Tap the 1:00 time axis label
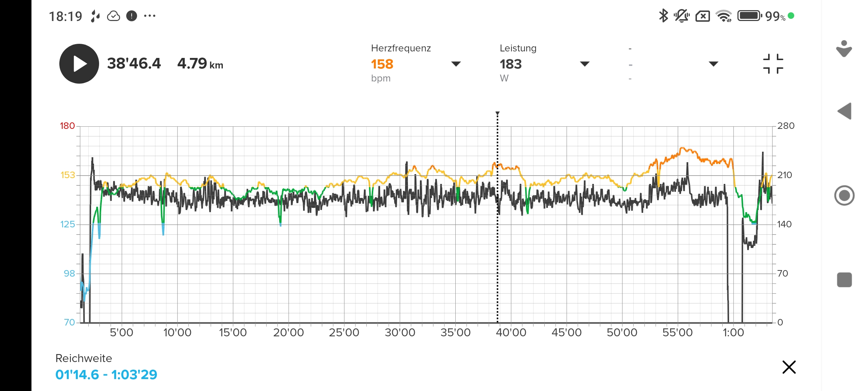Image resolution: width=868 pixels, height=391 pixels. (733, 333)
